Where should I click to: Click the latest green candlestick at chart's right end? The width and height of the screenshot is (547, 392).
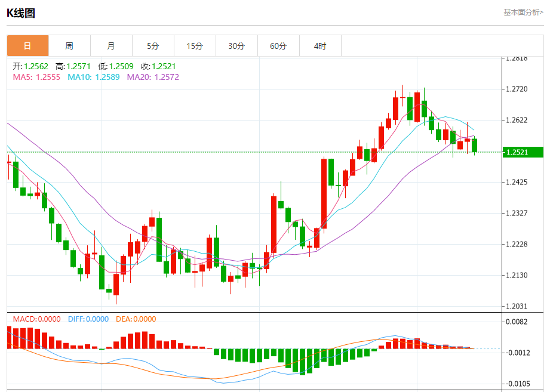point(474,146)
